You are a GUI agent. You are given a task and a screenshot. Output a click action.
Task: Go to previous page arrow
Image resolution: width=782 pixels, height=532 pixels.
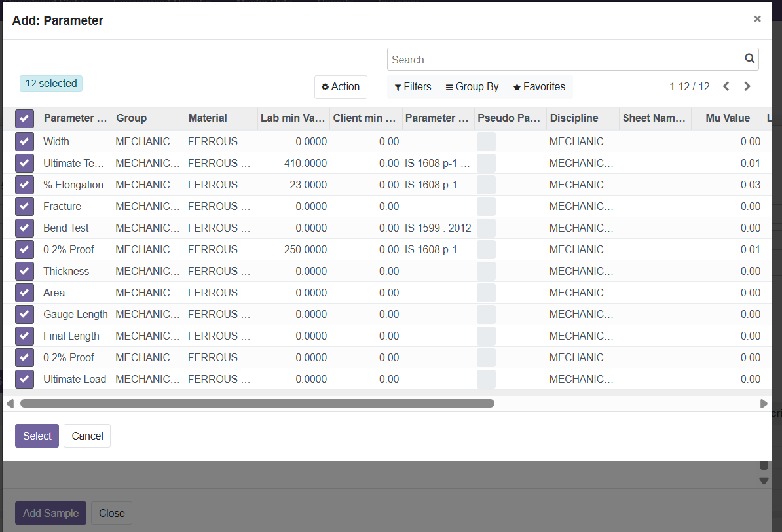(x=726, y=86)
